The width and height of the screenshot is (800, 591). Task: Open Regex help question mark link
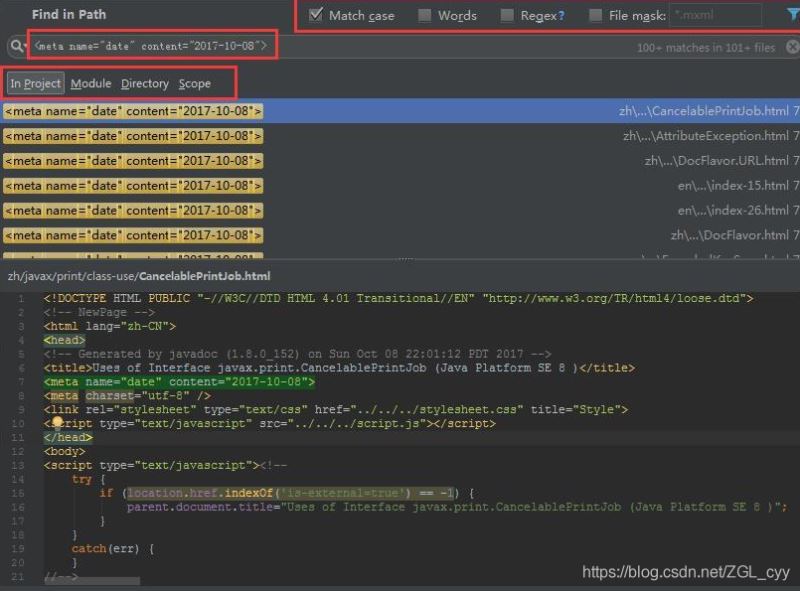pos(561,15)
